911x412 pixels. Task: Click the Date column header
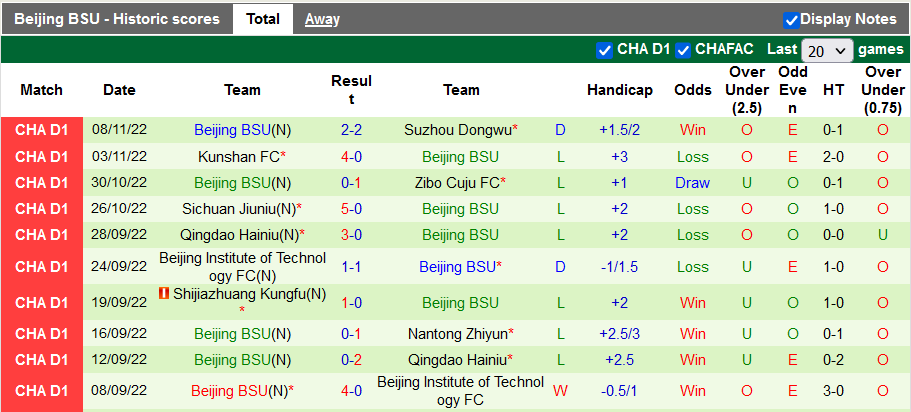click(x=119, y=90)
